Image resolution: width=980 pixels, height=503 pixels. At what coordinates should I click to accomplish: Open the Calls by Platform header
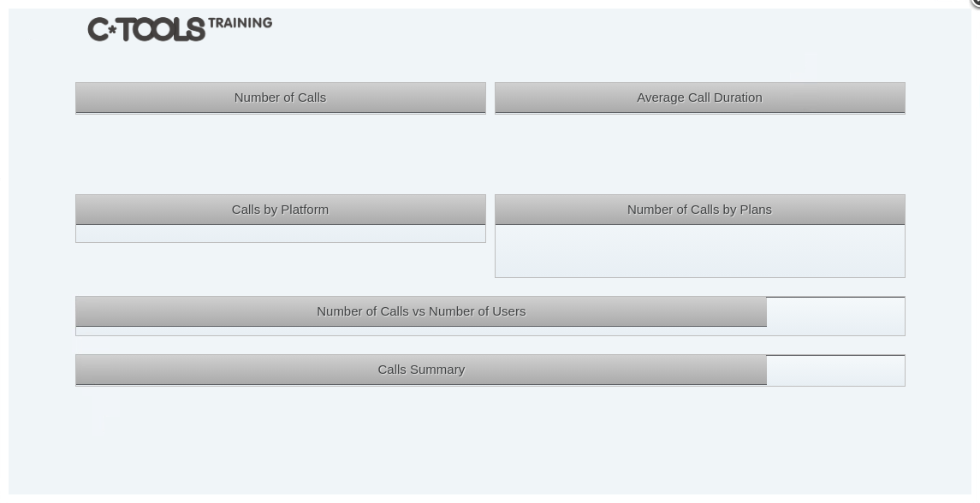point(280,210)
